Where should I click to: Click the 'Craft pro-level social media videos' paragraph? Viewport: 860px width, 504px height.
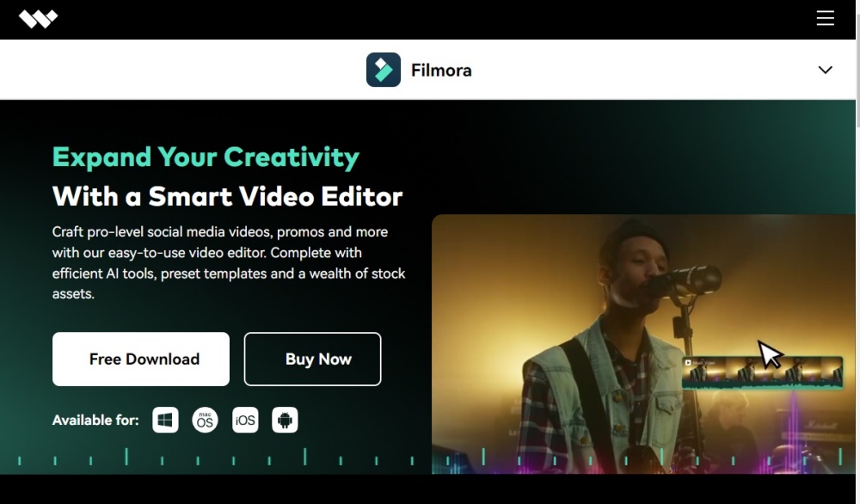[x=229, y=262]
